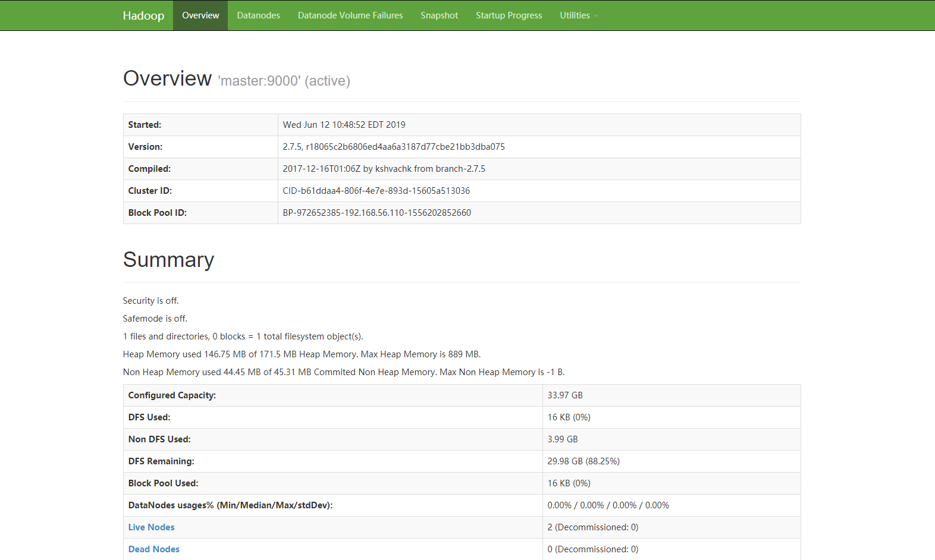Click the Heap Memory used line
The image size is (935, 560).
[x=302, y=354]
